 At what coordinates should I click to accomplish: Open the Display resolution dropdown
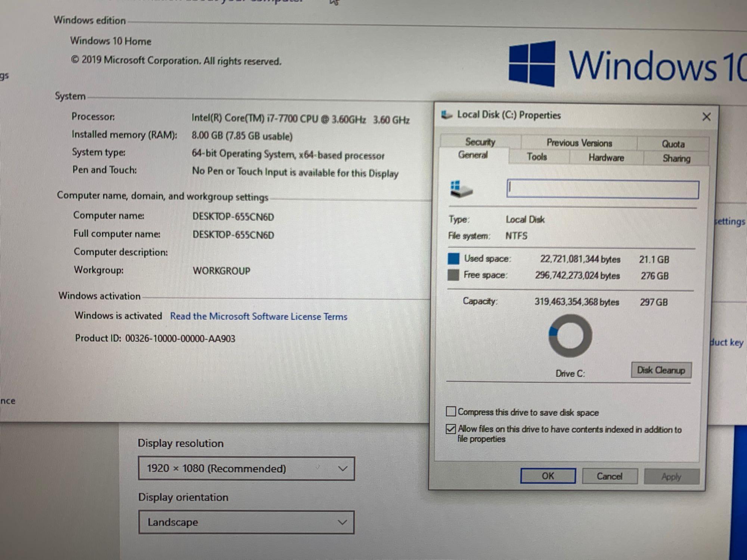pyautogui.click(x=246, y=469)
